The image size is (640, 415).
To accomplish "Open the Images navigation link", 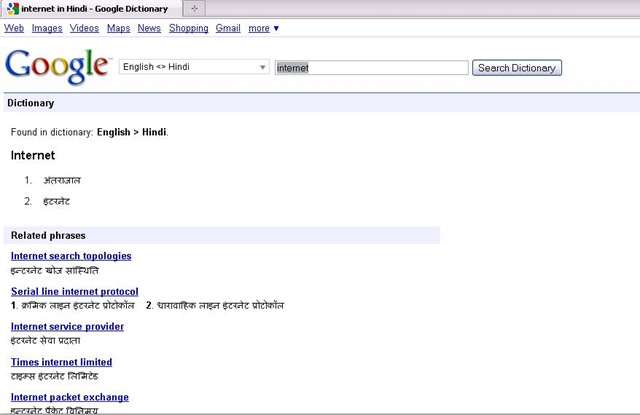I will click(47, 28).
